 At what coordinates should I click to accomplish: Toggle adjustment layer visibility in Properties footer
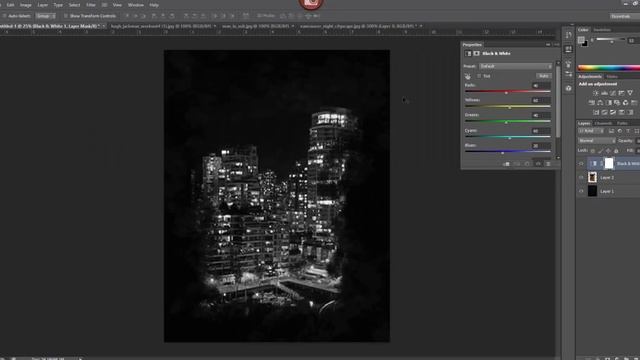(x=538, y=164)
